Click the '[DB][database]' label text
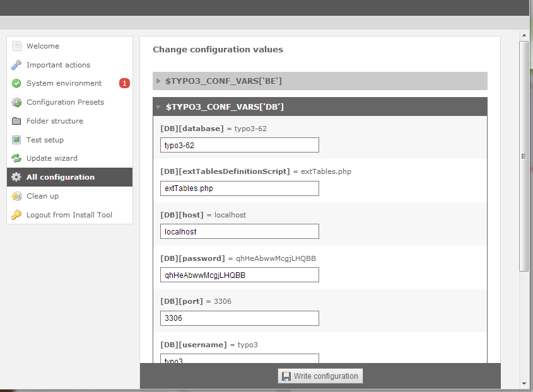Screen dimensions: 533x392 [192, 129]
